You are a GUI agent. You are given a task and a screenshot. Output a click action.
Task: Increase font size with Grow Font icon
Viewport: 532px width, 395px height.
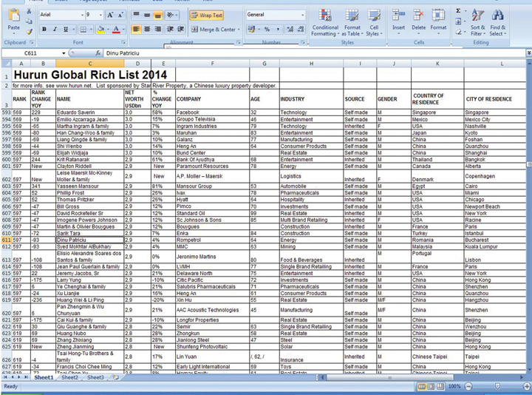[x=110, y=15]
